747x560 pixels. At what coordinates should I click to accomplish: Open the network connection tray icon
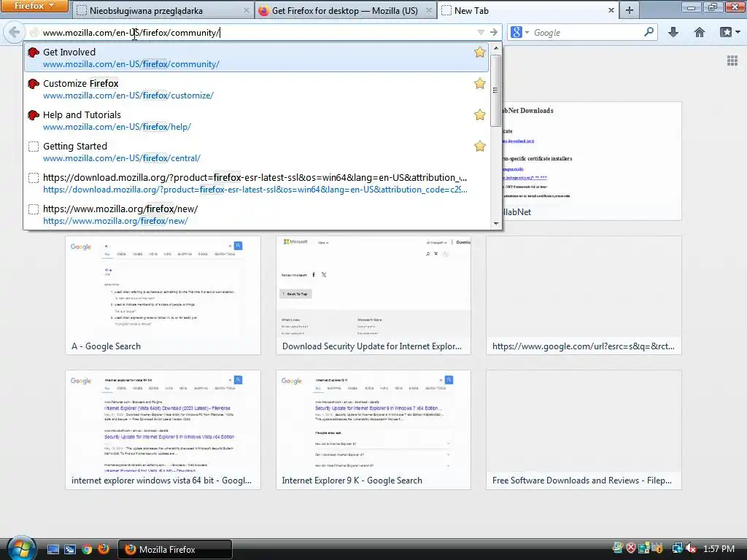(x=677, y=548)
